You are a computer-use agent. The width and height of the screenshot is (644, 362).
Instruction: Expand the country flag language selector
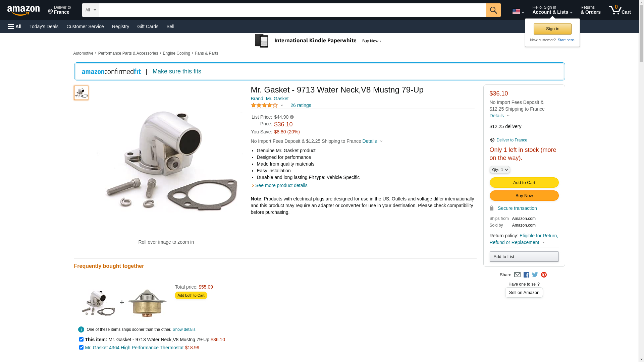[x=518, y=11]
